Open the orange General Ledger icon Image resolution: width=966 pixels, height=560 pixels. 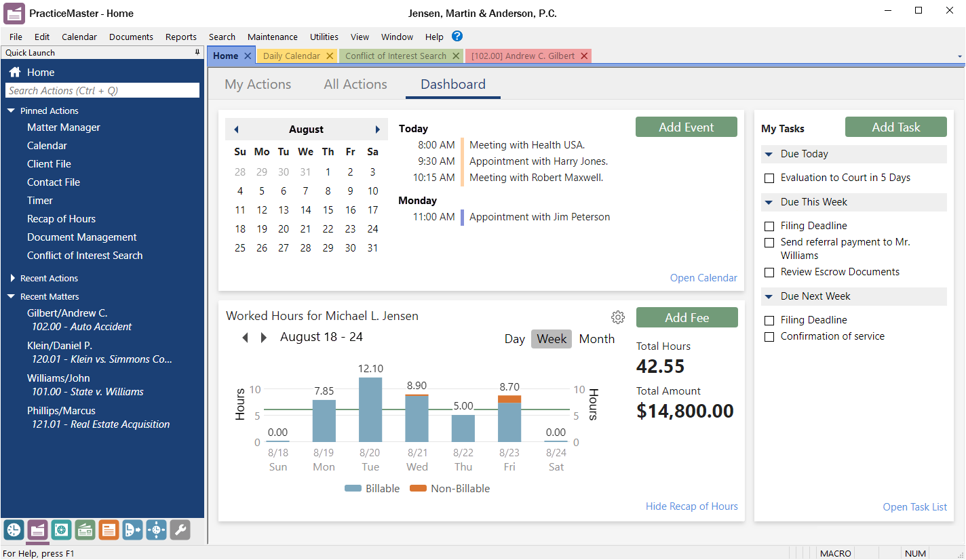coord(109,530)
